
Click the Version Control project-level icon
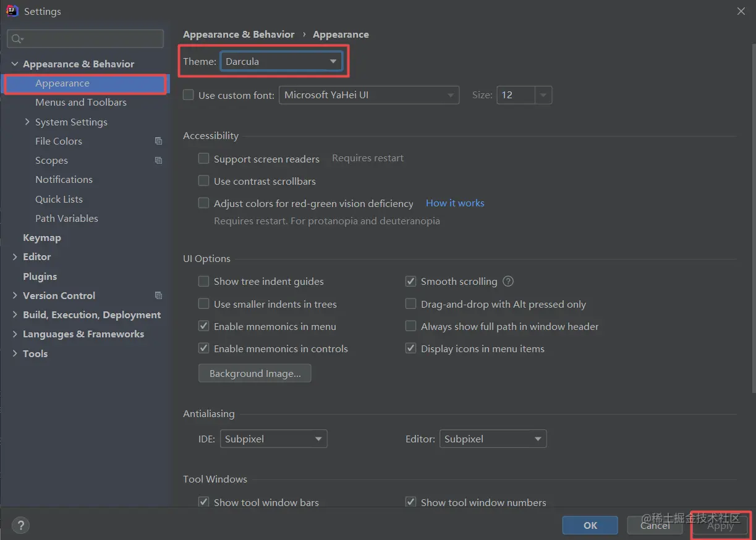[158, 295]
